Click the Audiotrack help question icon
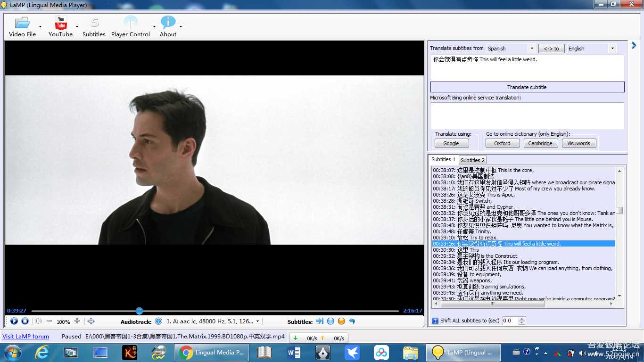The width and height of the screenshot is (644, 362). point(158,321)
